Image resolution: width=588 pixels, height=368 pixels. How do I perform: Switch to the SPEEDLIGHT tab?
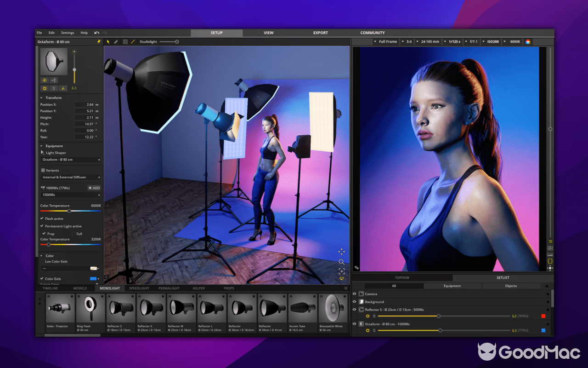(139, 288)
